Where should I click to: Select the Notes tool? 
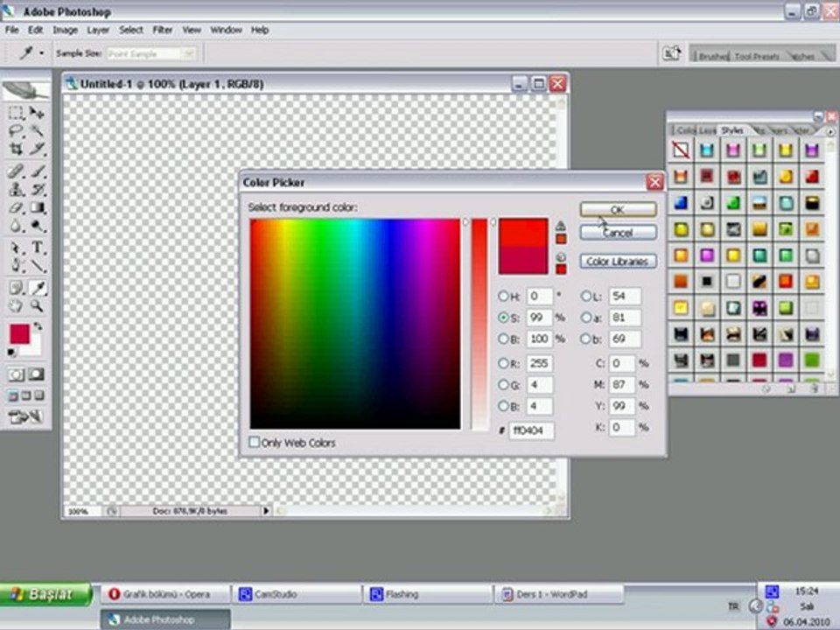pyautogui.click(x=16, y=288)
